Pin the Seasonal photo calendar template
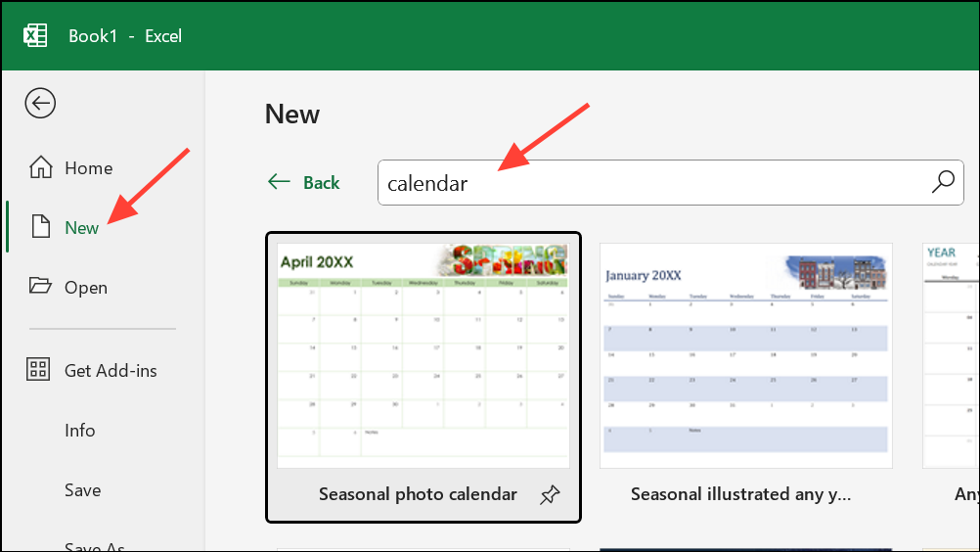The width and height of the screenshot is (980, 552). [550, 495]
